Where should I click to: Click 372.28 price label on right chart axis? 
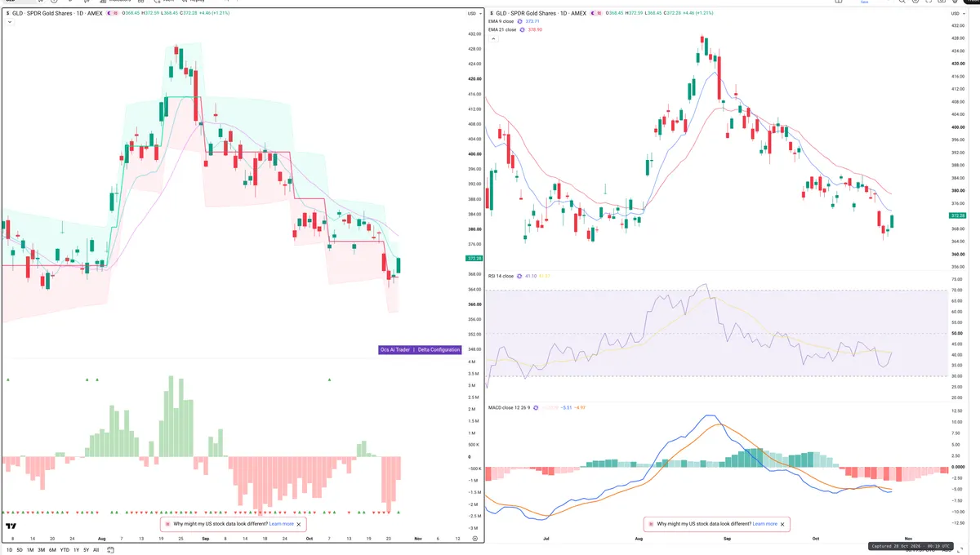(x=959, y=215)
